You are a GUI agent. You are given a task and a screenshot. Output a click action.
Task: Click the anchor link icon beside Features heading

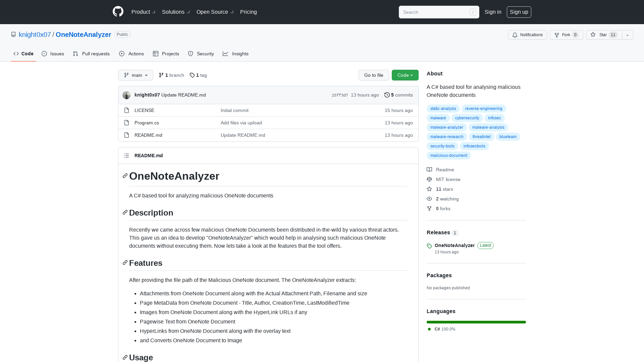125,263
